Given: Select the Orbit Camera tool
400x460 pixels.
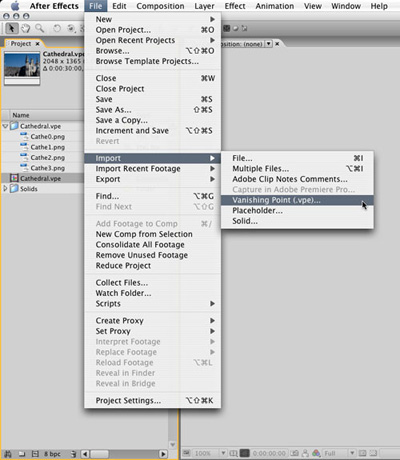Looking at the screenshot, I should pos(71,29).
